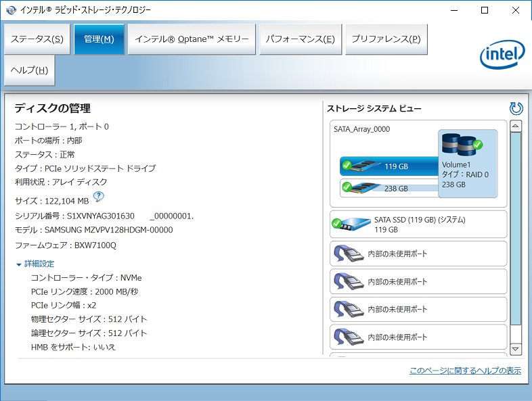Open プリファレンス(P) tab

(386, 39)
